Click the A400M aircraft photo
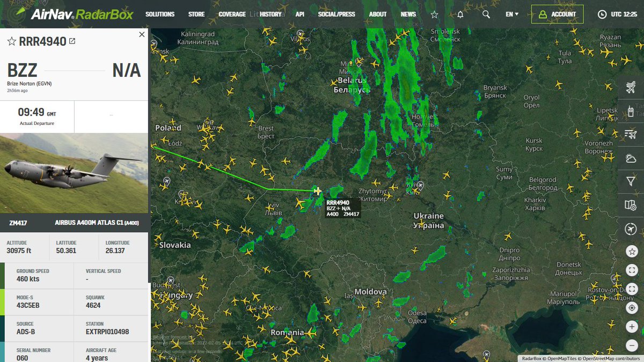 pyautogui.click(x=74, y=173)
